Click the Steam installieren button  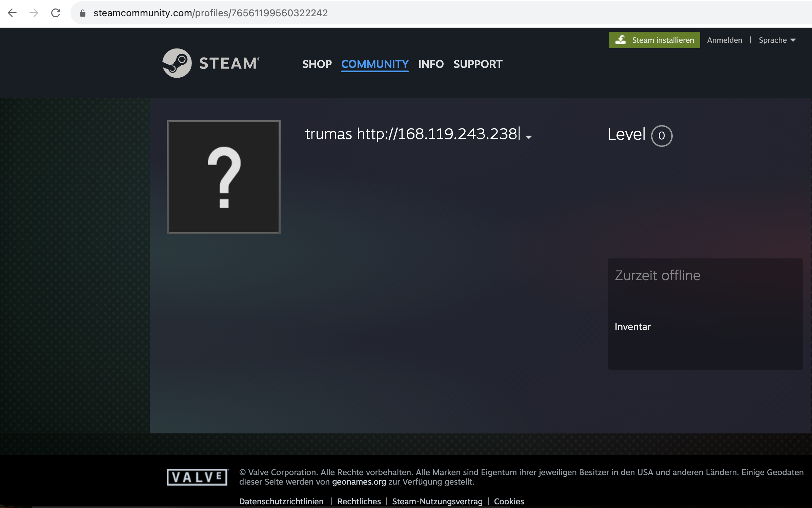[654, 40]
